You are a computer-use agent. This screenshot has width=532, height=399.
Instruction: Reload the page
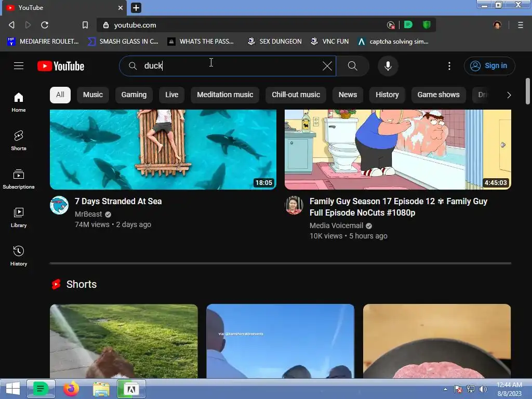click(x=45, y=25)
